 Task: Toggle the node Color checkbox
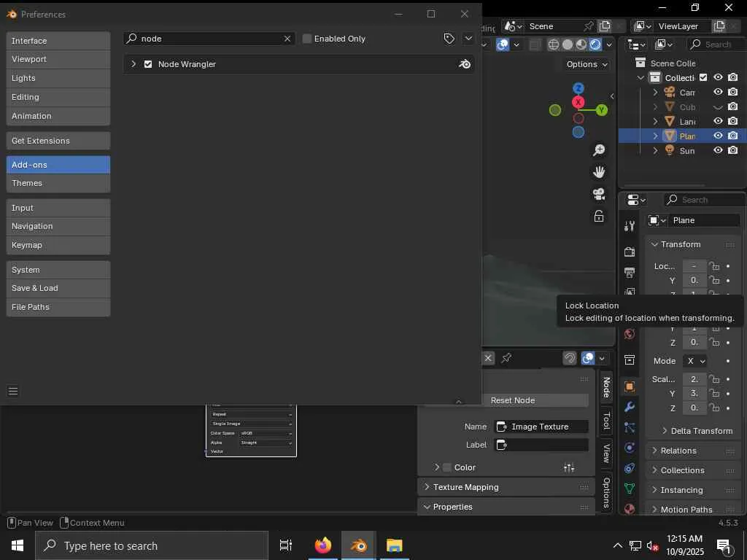[447, 467]
